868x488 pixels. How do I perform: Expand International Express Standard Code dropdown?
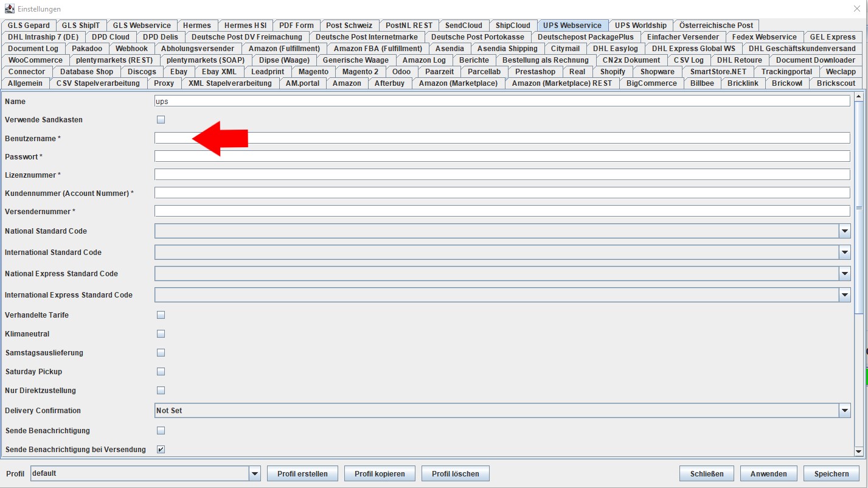click(x=844, y=295)
